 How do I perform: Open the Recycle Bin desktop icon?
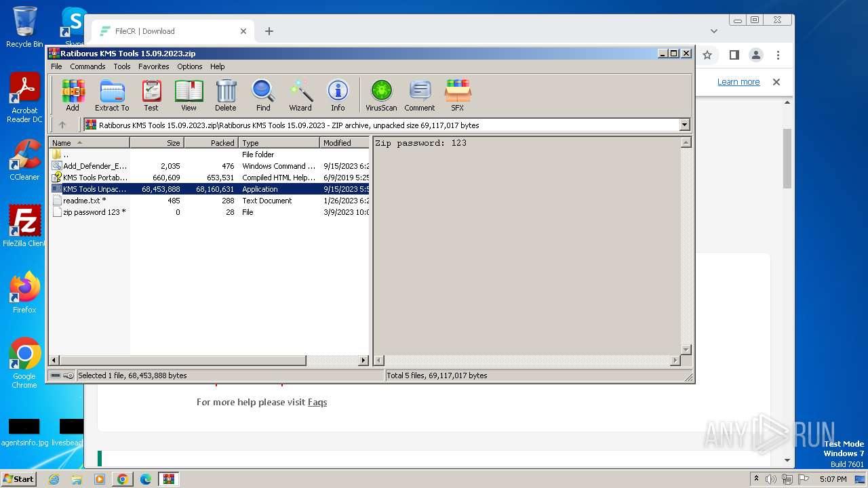pos(24,27)
